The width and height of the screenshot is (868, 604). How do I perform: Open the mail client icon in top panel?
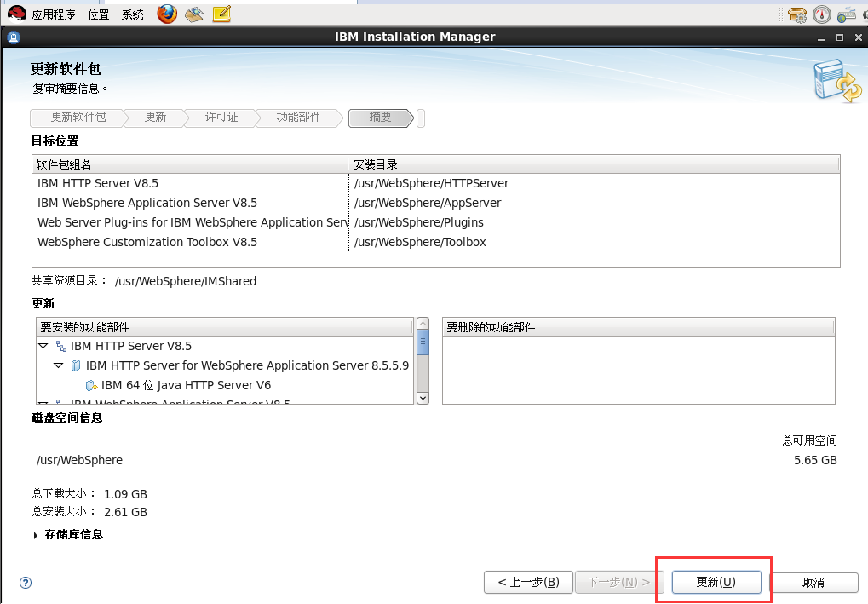click(193, 15)
